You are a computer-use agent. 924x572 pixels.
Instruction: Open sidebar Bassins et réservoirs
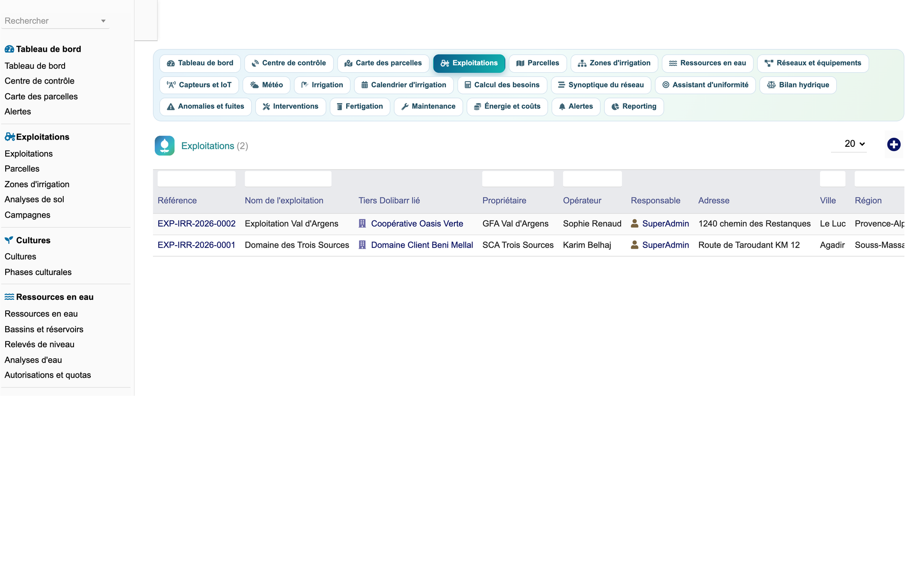pos(44,329)
